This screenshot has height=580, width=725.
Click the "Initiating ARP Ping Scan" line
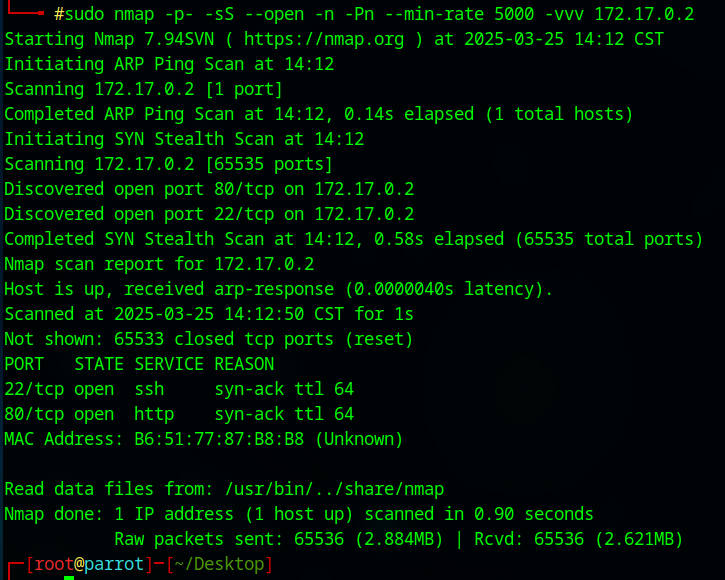tap(169, 64)
